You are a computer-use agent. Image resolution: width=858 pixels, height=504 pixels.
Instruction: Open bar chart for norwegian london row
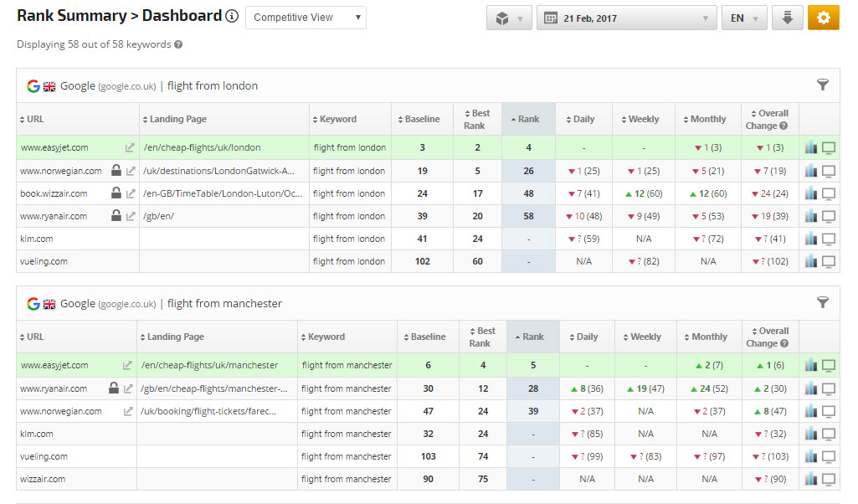[x=811, y=171]
